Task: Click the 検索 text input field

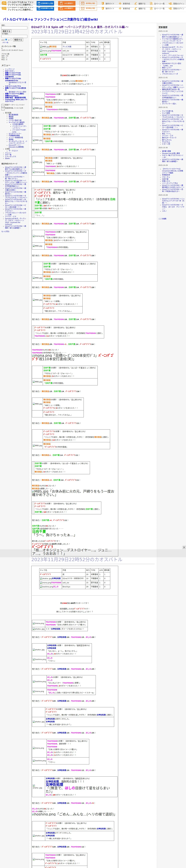Action: pyautogui.click(x=14, y=28)
